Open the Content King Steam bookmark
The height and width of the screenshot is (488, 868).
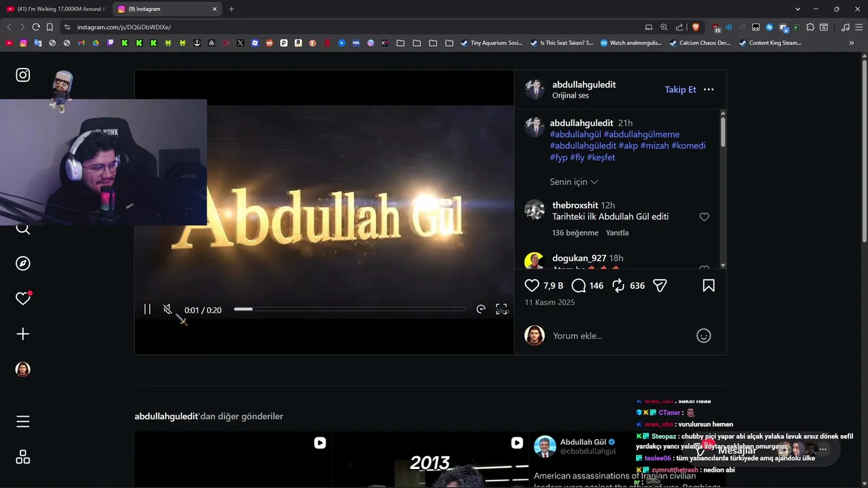tap(770, 43)
